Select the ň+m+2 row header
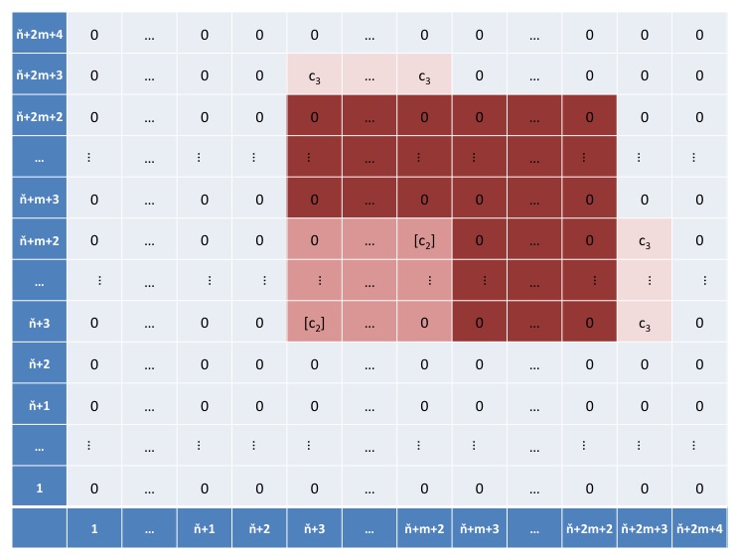Screen dimensions: 739x560 39,240
